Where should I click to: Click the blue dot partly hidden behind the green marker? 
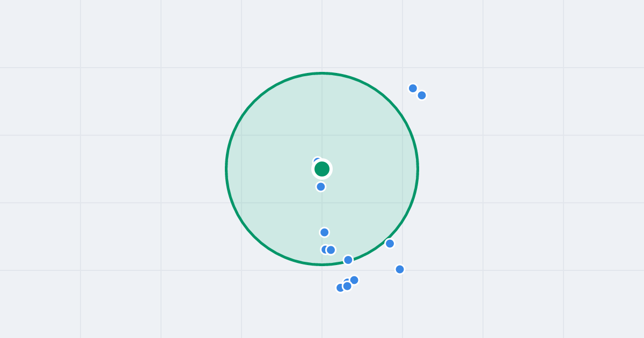point(317,161)
